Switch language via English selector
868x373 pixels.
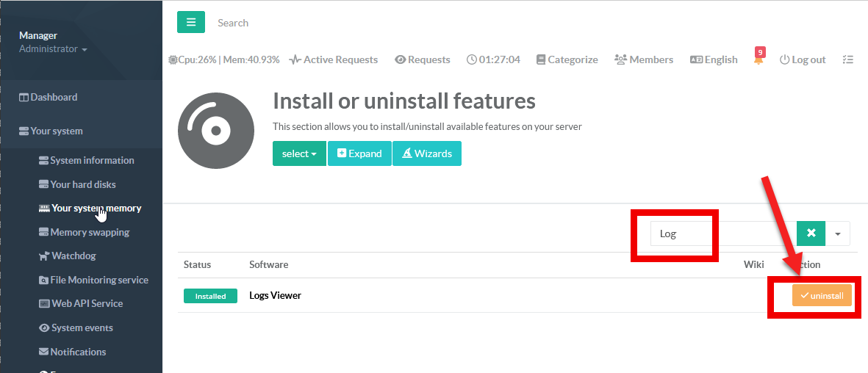[x=714, y=59]
